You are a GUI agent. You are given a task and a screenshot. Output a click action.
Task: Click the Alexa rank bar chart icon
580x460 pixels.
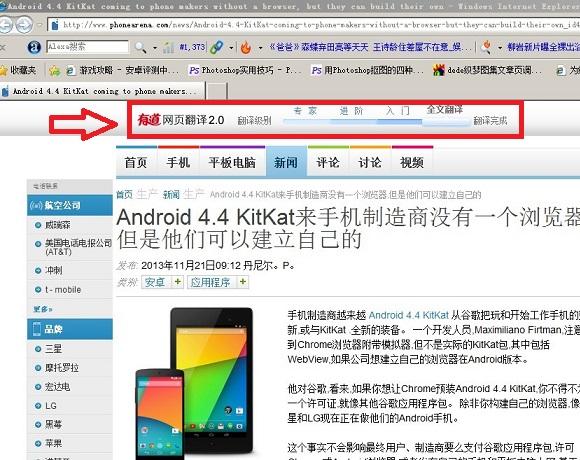[x=168, y=47]
